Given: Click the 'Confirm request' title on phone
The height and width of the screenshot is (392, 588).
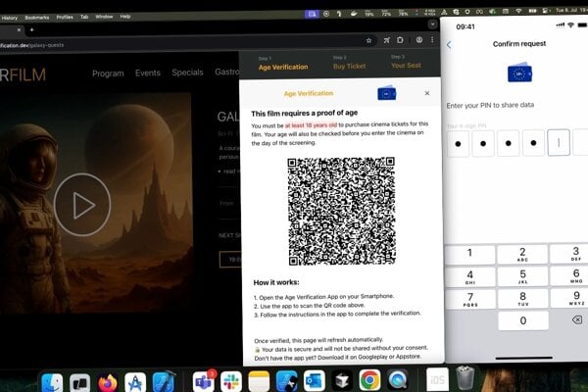Looking at the screenshot, I should (x=519, y=44).
